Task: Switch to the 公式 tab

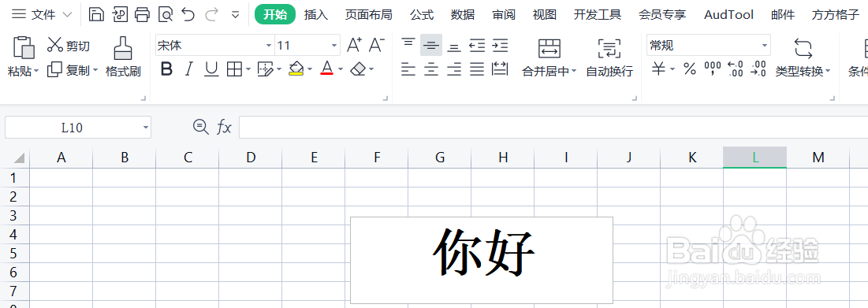Action: coord(422,15)
